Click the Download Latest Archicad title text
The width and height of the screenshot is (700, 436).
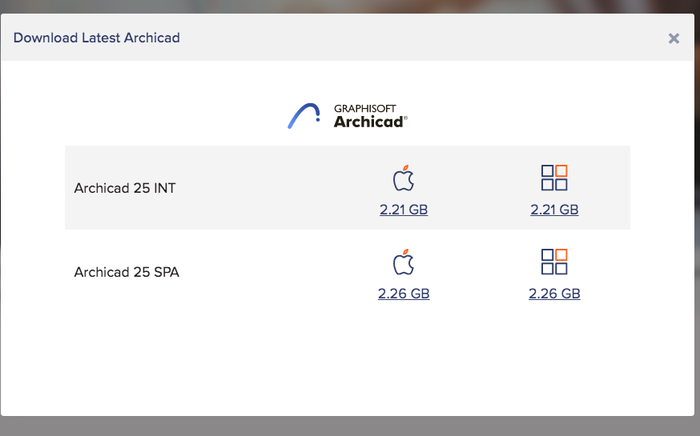click(96, 38)
